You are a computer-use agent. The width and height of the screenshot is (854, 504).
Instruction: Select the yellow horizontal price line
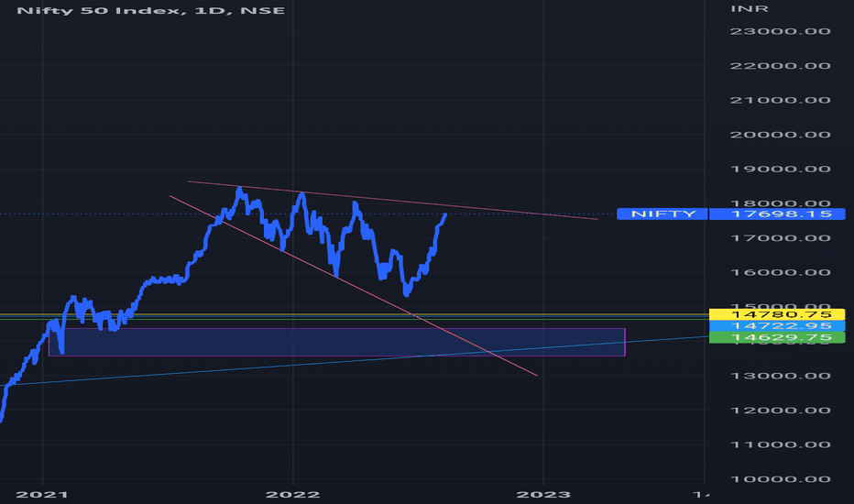(354, 313)
